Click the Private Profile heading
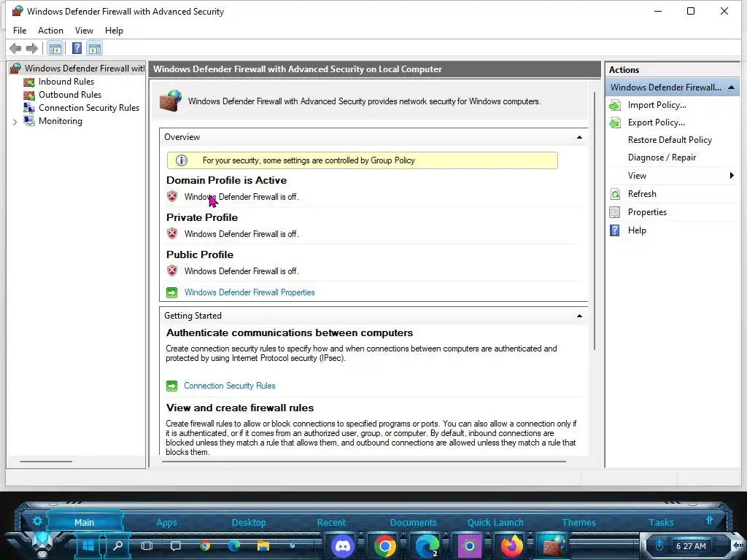Image resolution: width=747 pixels, height=560 pixels. pyautogui.click(x=202, y=217)
